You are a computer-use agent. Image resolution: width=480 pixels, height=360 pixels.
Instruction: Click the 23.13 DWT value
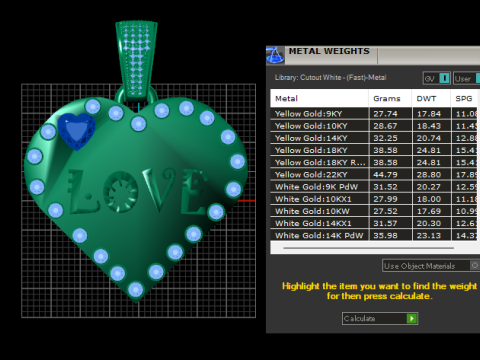429,235
